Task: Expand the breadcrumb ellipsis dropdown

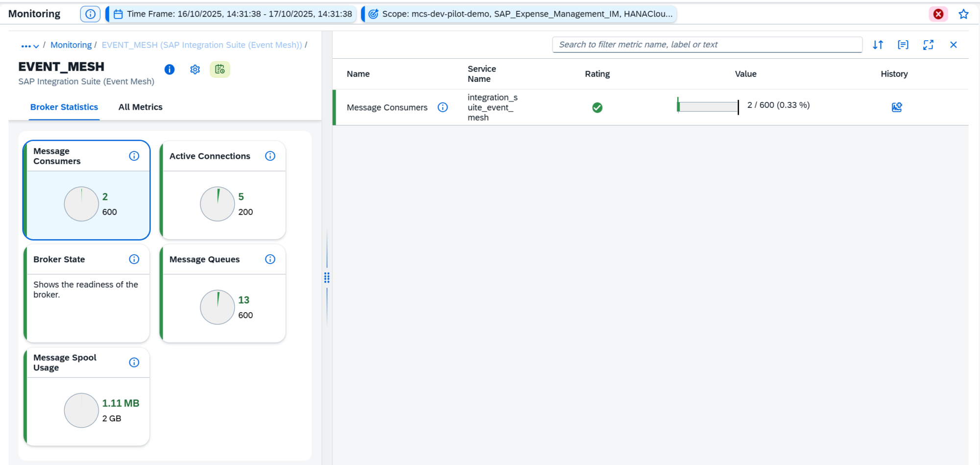Action: 29,46
